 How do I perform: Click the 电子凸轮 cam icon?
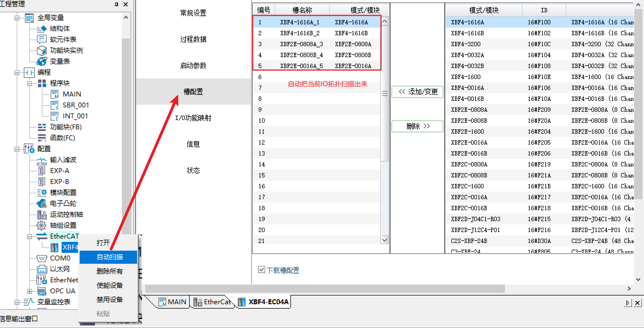(x=42, y=203)
